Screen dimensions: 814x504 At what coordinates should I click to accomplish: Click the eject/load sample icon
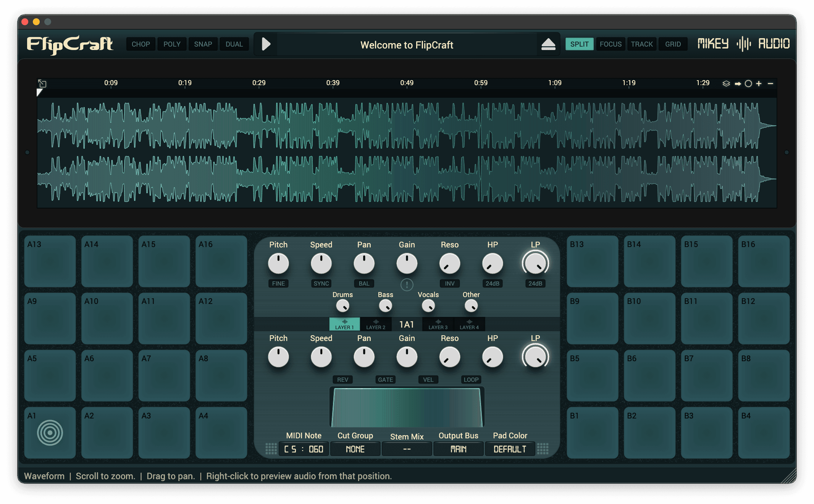coord(548,44)
